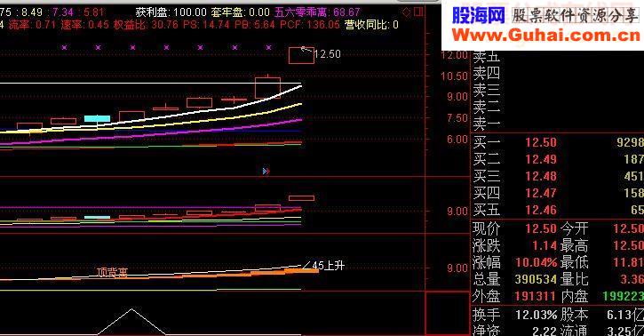644x336 pixels.
Task: Click the green 内盘 value 199223
Action: (623, 296)
